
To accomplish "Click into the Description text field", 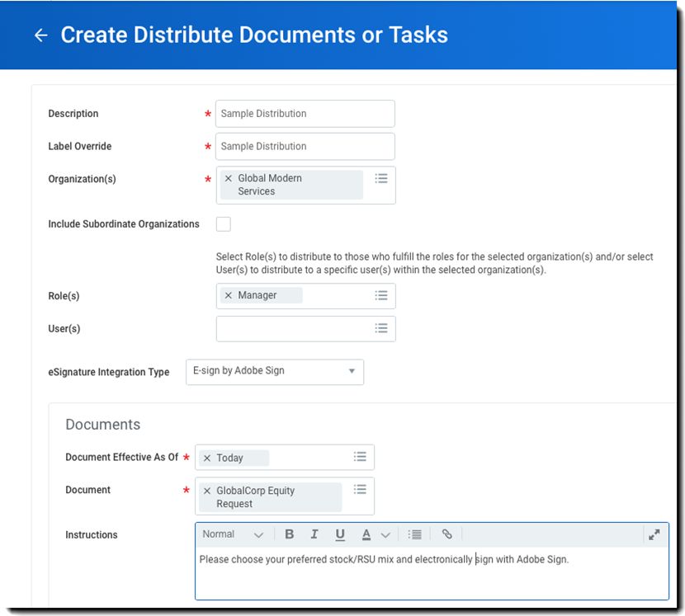I will [x=305, y=114].
